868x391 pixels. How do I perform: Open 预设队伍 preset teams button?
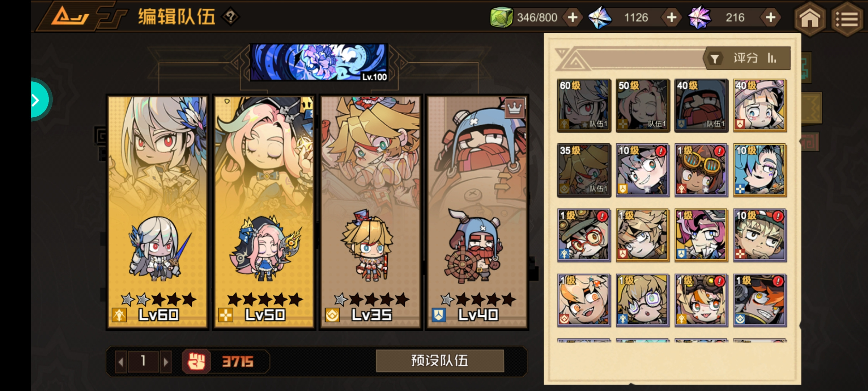[440, 361]
